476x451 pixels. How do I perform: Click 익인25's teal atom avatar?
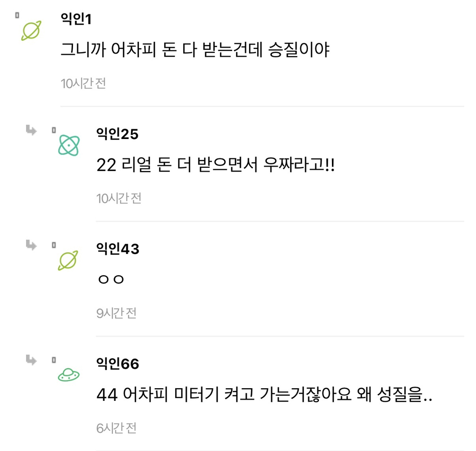(x=68, y=145)
